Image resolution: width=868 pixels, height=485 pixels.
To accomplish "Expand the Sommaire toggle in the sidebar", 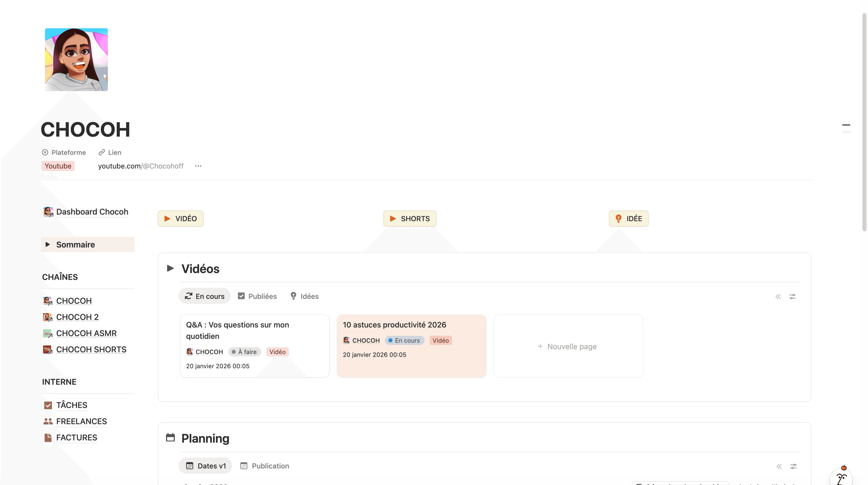I will click(x=48, y=244).
